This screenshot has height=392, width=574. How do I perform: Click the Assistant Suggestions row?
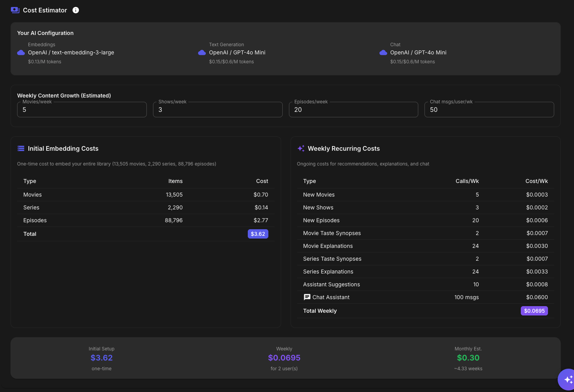(x=425, y=284)
